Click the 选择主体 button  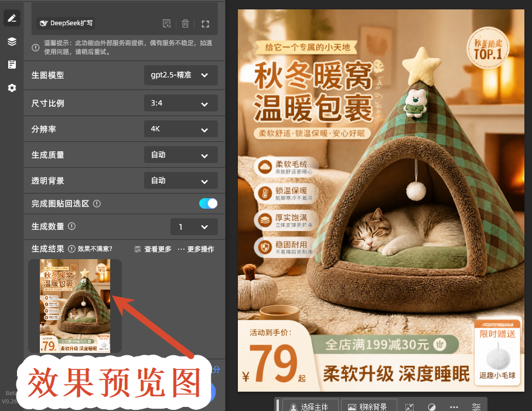310,406
